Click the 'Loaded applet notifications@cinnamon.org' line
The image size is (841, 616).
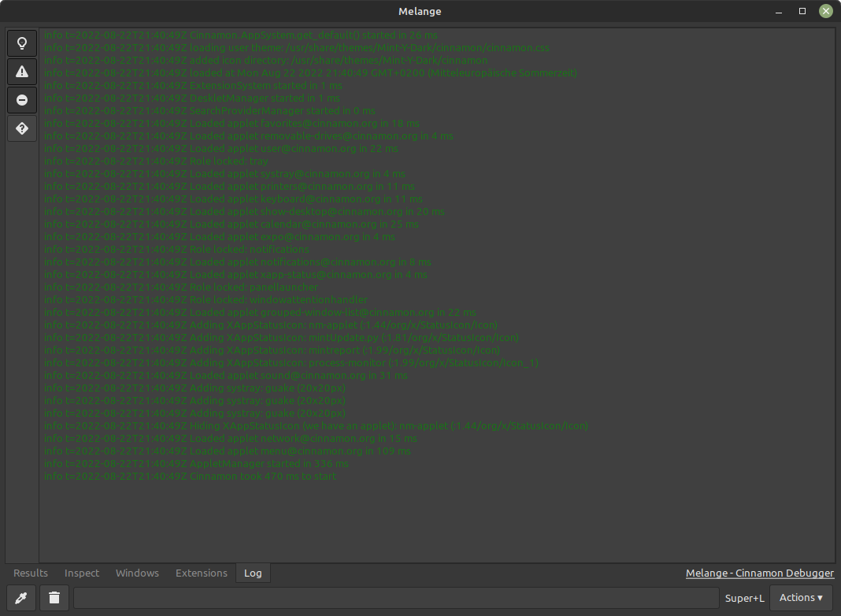coord(238,262)
